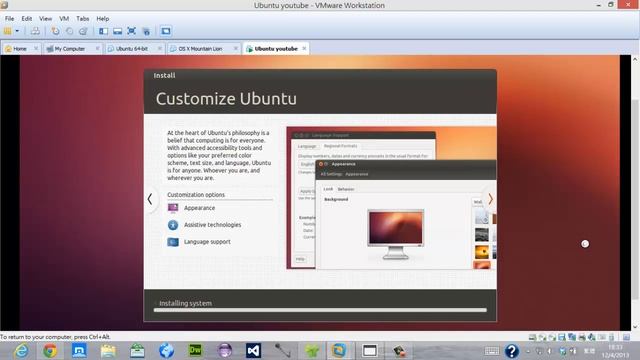640x360 pixels.
Task: Go to next installer slide arrow
Action: pyautogui.click(x=490, y=199)
